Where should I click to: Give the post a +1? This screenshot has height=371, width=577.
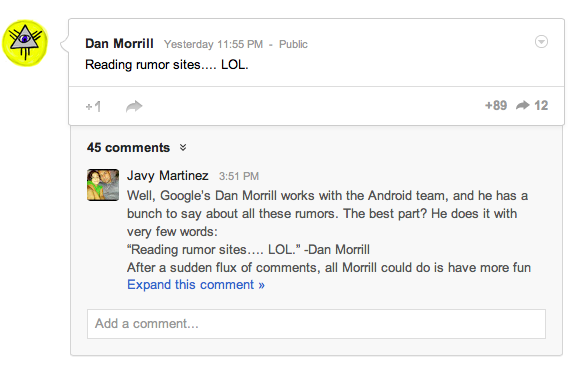93,107
